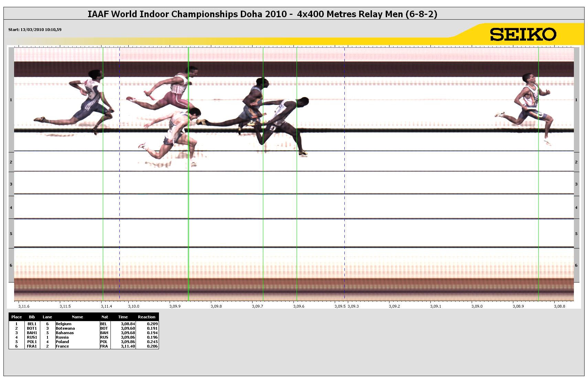Click the IAAF World Indoor Championships title
The image size is (588, 383).
[x=262, y=14]
